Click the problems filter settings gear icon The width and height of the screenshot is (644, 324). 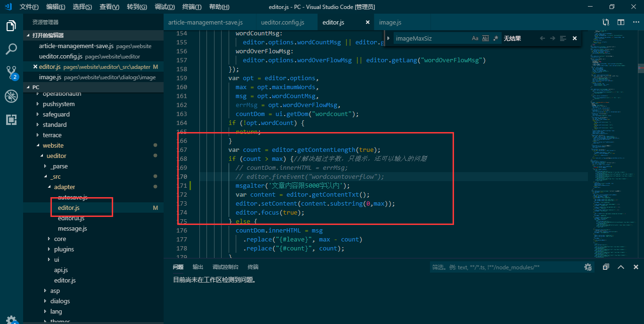click(588, 267)
